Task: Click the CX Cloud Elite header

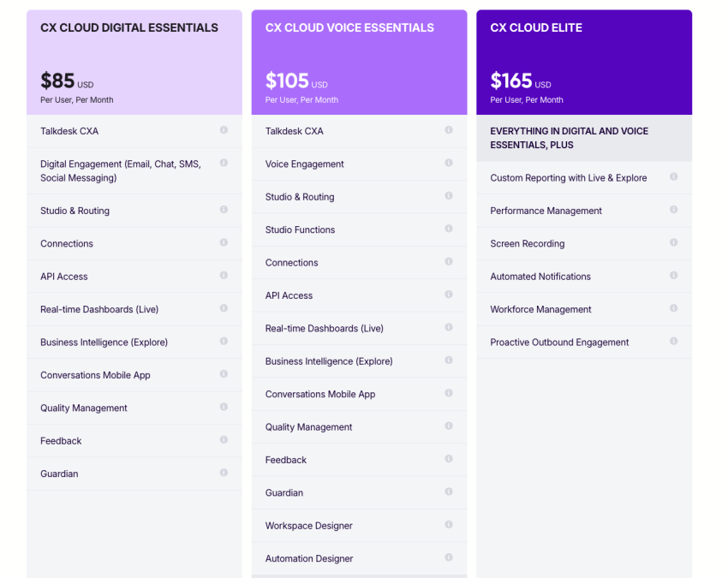Action: pos(535,27)
